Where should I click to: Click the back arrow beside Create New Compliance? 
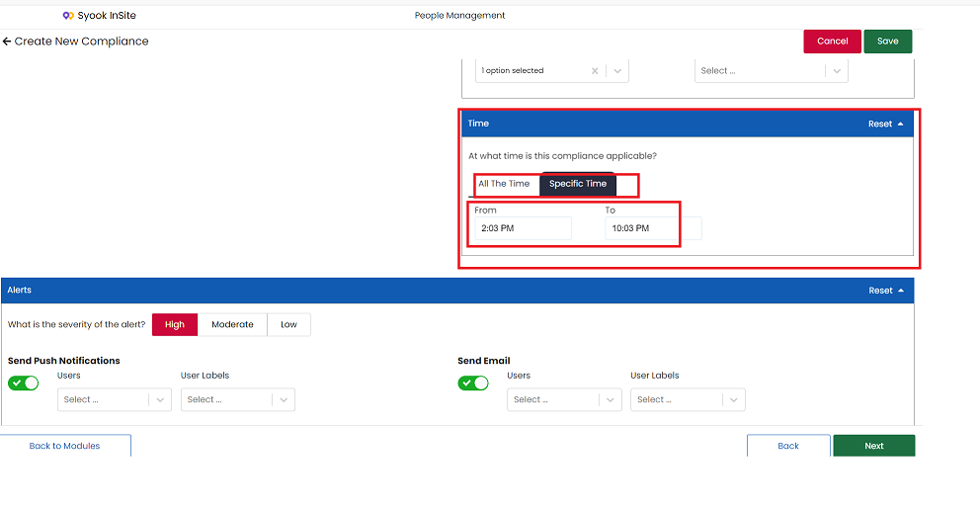(x=7, y=42)
